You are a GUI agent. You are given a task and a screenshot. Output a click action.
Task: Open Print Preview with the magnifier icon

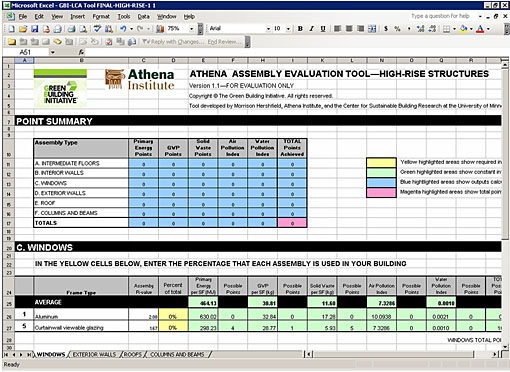tap(83, 29)
